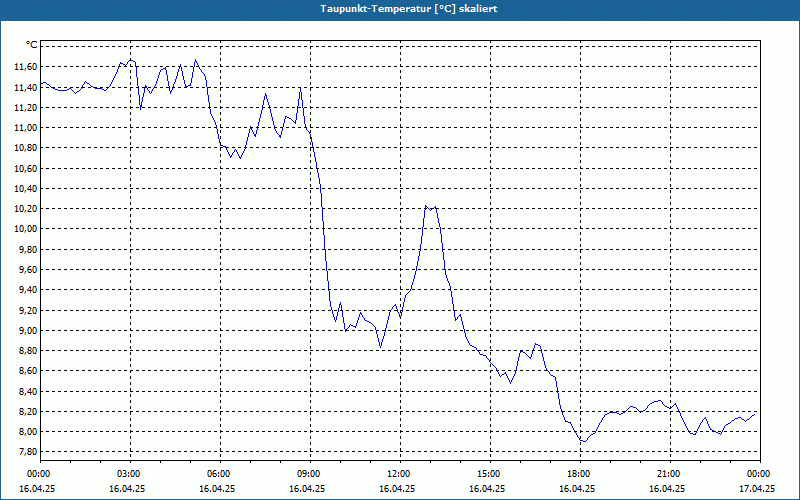The width and height of the screenshot is (800, 500).
Task: Click the Taupunkt-Temperatur [°C] skaliert title
Action: click(409, 9)
